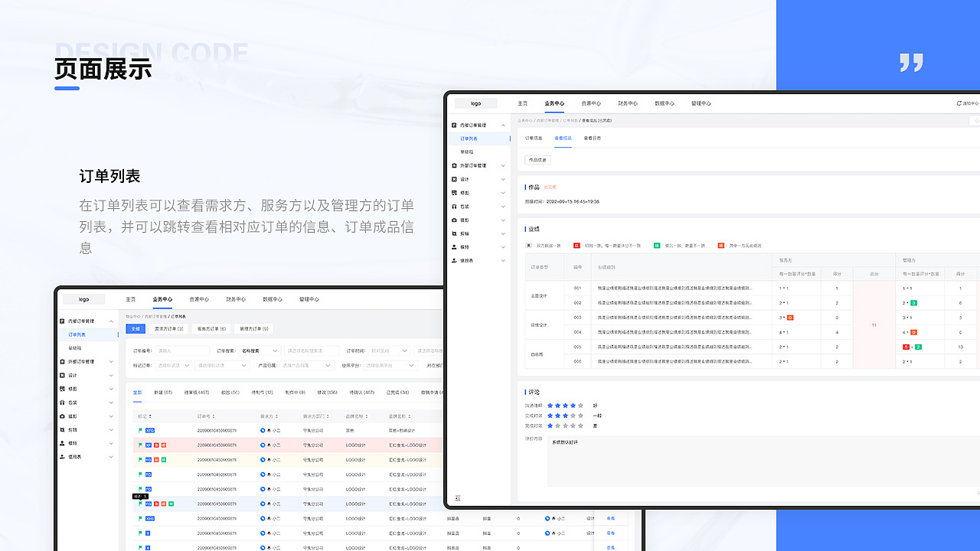Click the 外部订单管理 icon in order list window
This screenshot has height=551, width=980.
coord(62,361)
